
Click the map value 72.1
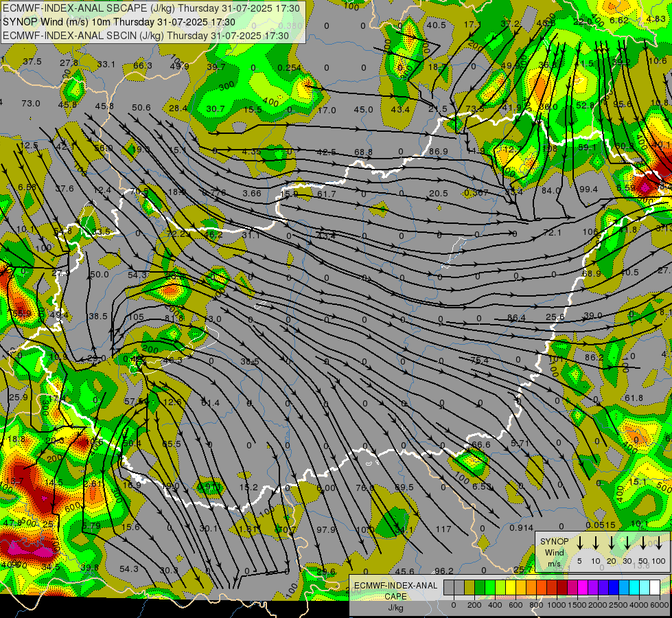coord(552,233)
